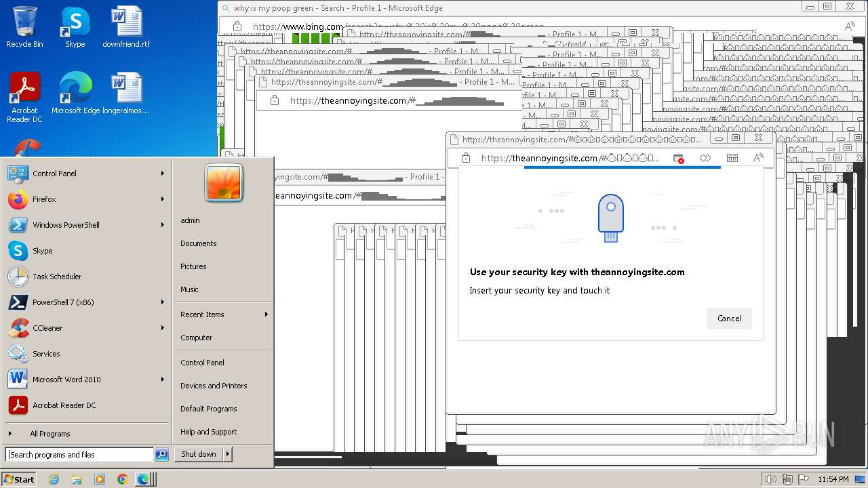
Task: Expand the Firefox jump list arrow
Action: pos(163,199)
